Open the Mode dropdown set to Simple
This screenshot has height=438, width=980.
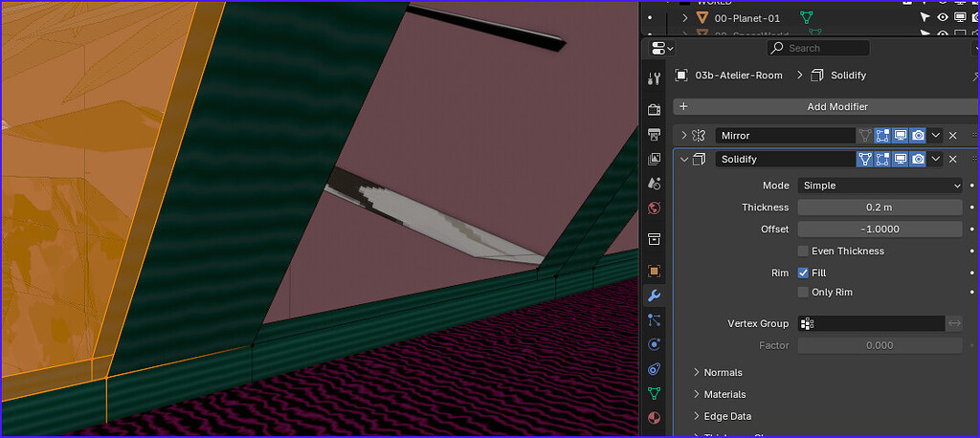pyautogui.click(x=880, y=186)
